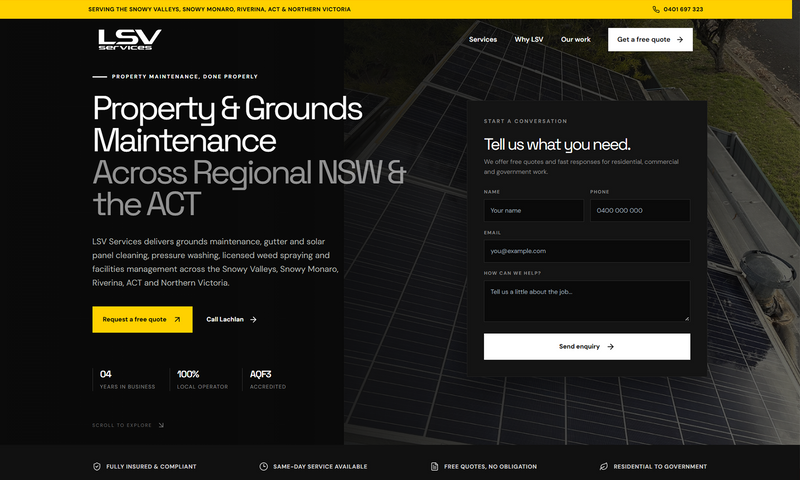Viewport: 800px width, 480px height.
Task: Click the shield icon beside Fully Insured & Compliant
Action: (96, 466)
